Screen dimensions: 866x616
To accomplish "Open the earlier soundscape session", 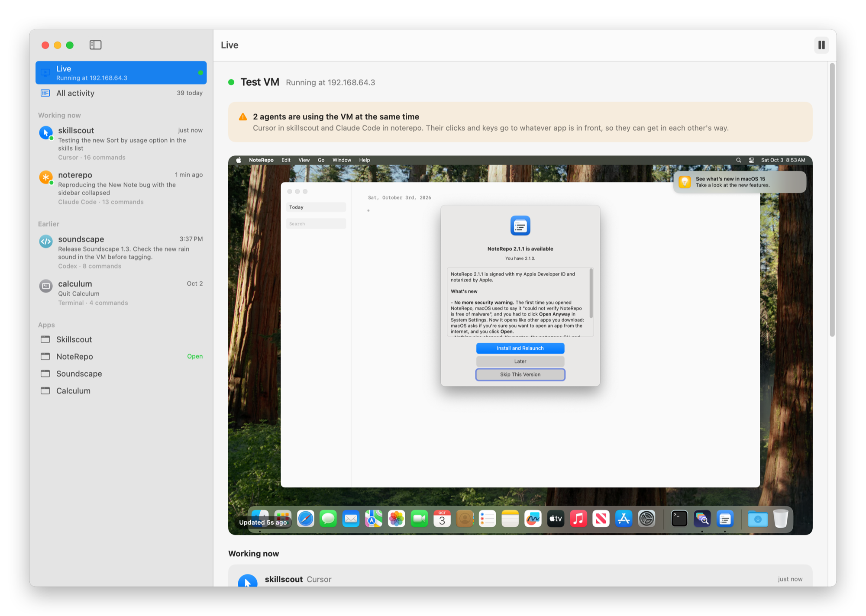I will click(121, 252).
